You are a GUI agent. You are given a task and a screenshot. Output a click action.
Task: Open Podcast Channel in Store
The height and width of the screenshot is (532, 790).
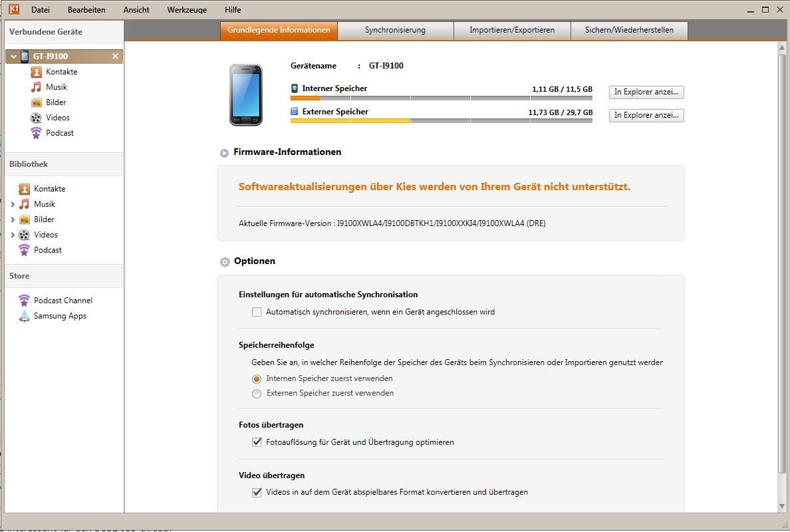pyautogui.click(x=63, y=301)
